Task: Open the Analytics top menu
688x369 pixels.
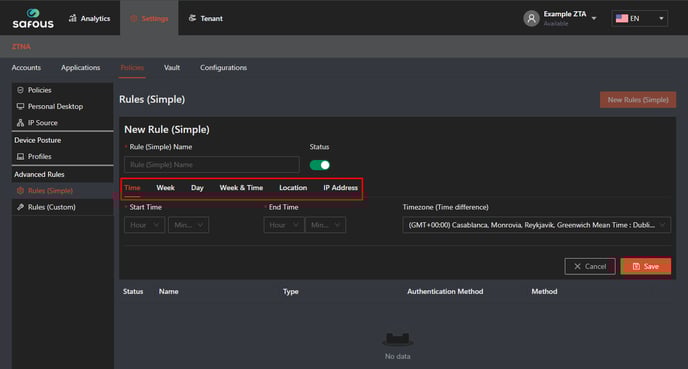Action: [x=90, y=18]
